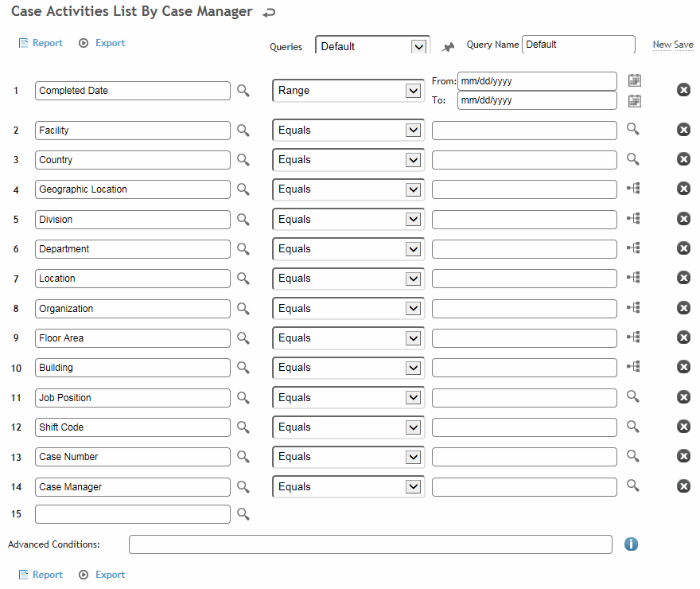Open the hierarchy picker for Location
This screenshot has height=589, width=700.
point(633,277)
